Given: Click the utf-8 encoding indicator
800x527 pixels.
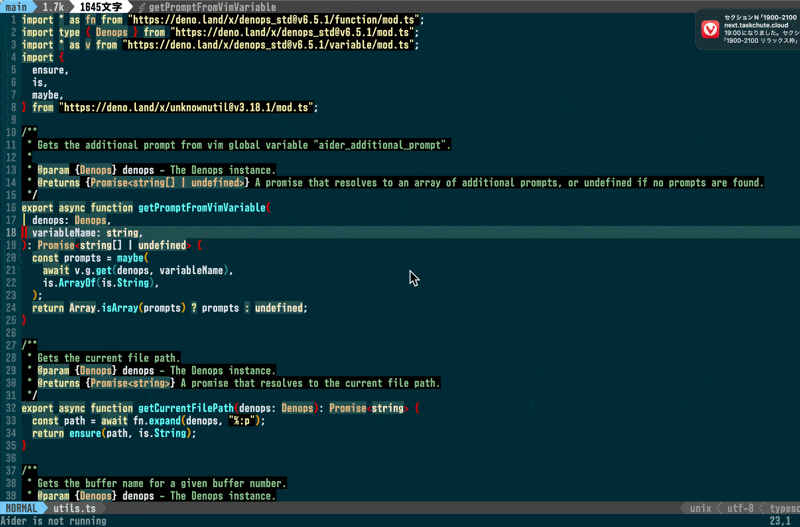Looking at the screenshot, I should 740,508.
